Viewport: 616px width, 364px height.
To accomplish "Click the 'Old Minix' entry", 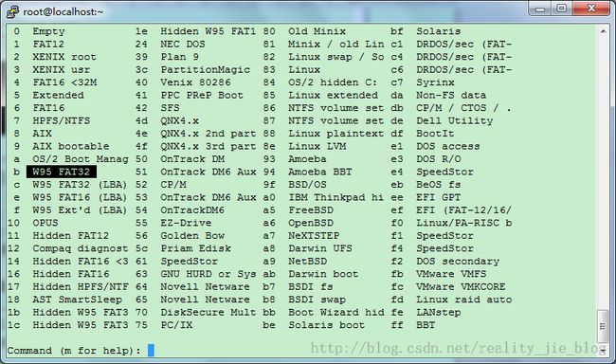I will [317, 31].
